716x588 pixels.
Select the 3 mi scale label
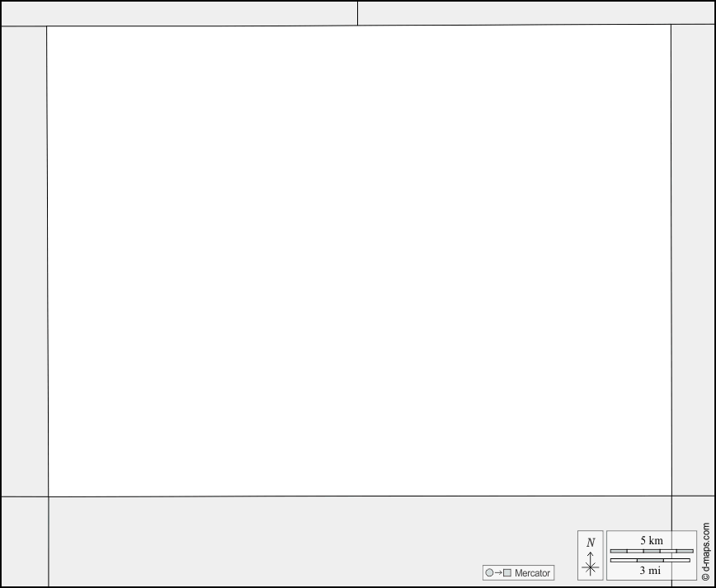(650, 570)
